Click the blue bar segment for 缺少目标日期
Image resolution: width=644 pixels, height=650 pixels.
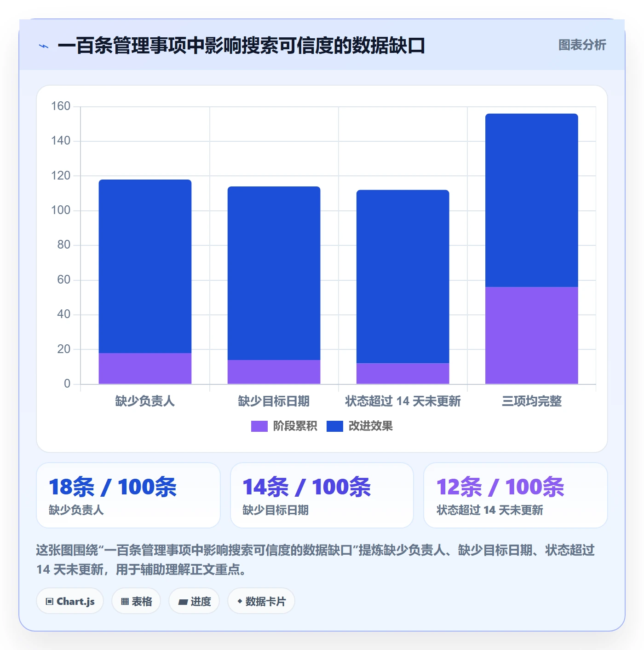(274, 273)
